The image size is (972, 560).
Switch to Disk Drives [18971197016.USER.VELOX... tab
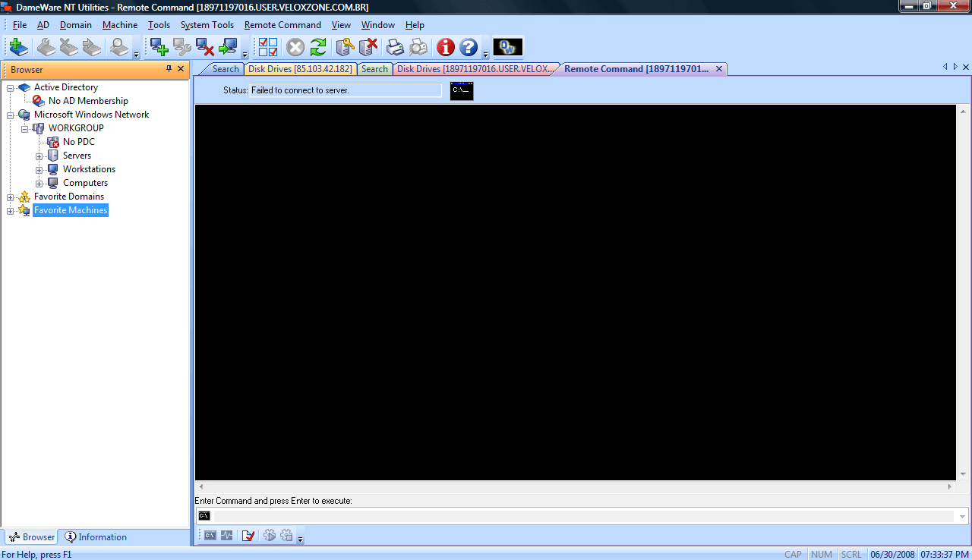pyautogui.click(x=475, y=69)
